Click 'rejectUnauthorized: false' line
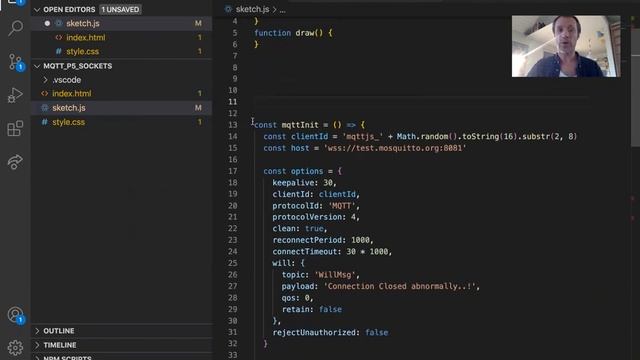This screenshot has height=360, width=640. (x=330, y=333)
